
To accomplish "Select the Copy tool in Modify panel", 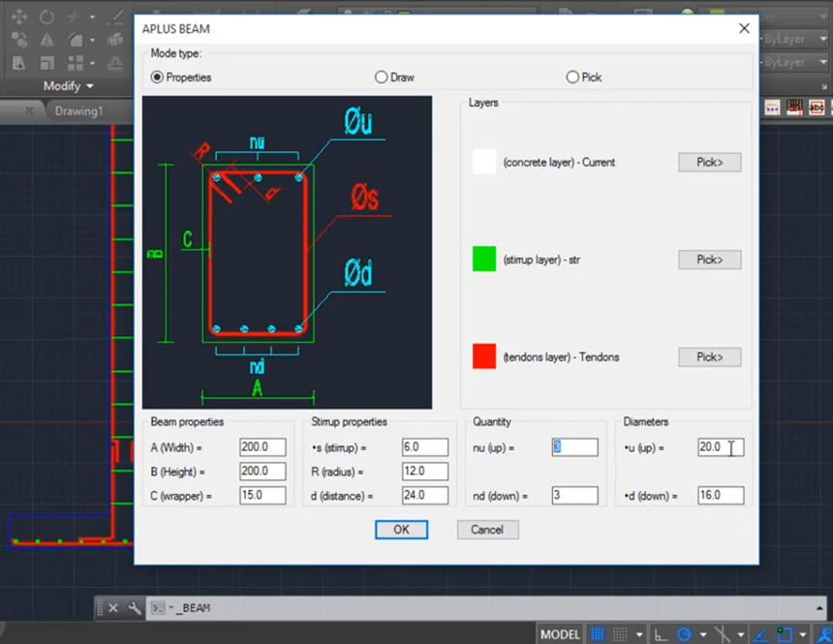I will pyautogui.click(x=19, y=40).
